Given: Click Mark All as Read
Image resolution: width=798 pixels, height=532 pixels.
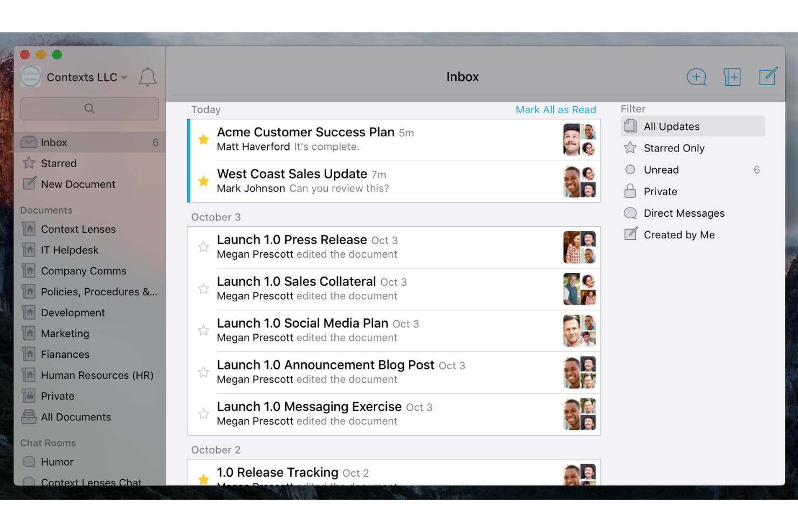Looking at the screenshot, I should [556, 109].
